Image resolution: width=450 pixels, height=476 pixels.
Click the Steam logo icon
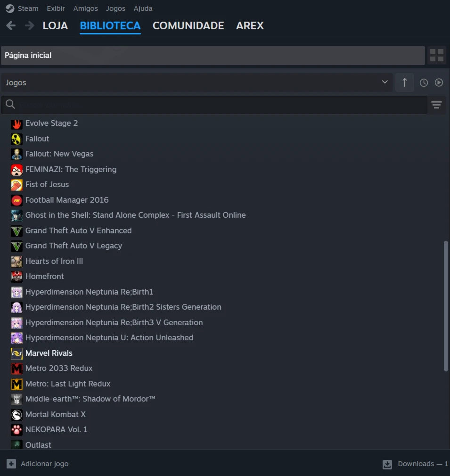tap(10, 8)
